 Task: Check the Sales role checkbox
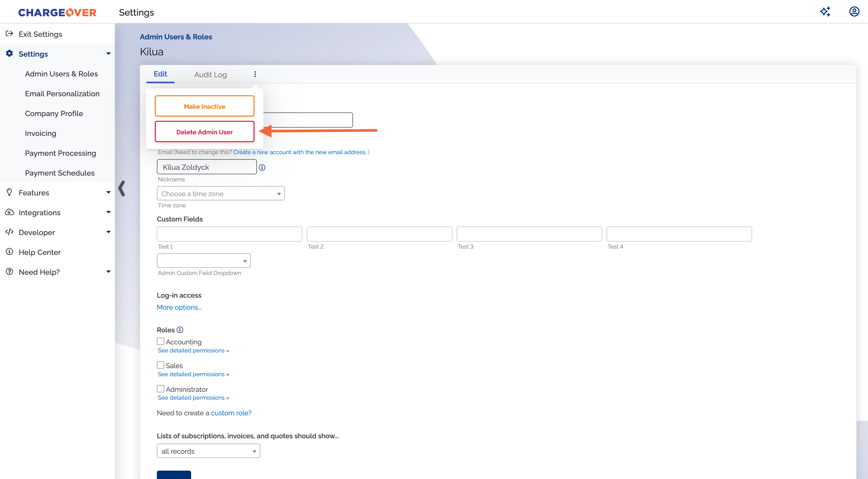[161, 365]
